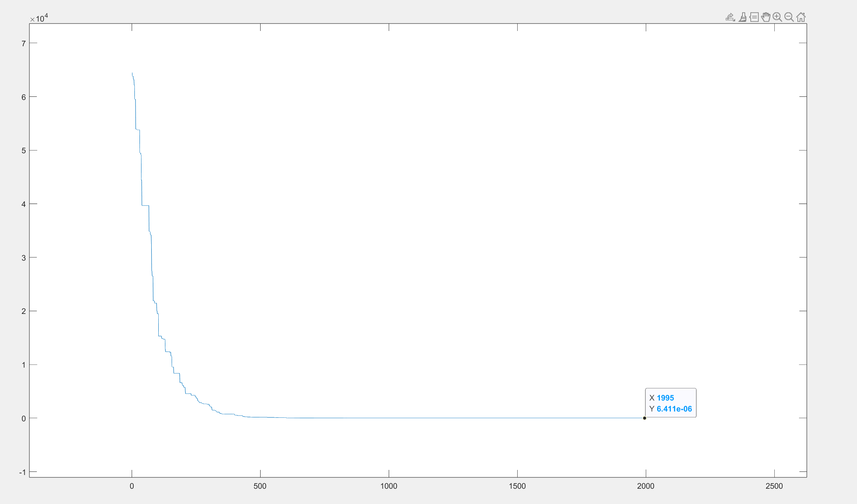Click the x-axis label 2000

point(646,486)
